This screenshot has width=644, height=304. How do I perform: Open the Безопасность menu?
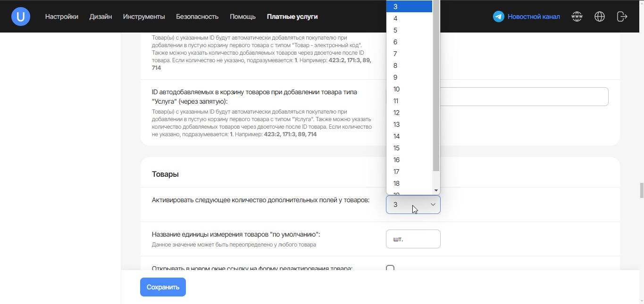197,16
